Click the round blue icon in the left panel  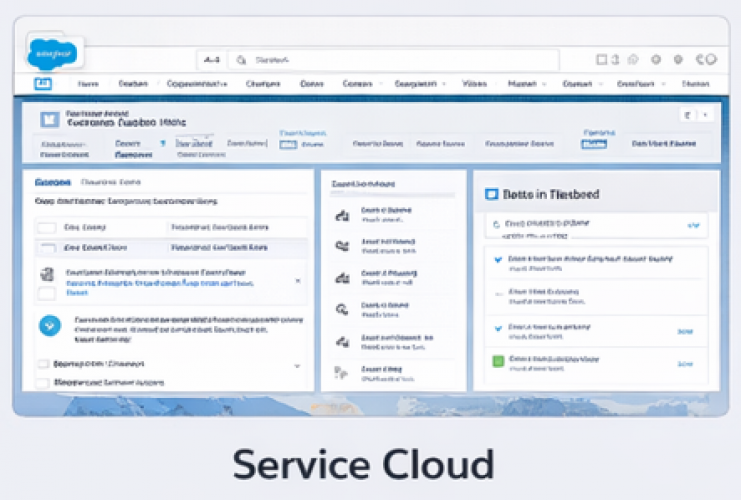tap(50, 326)
